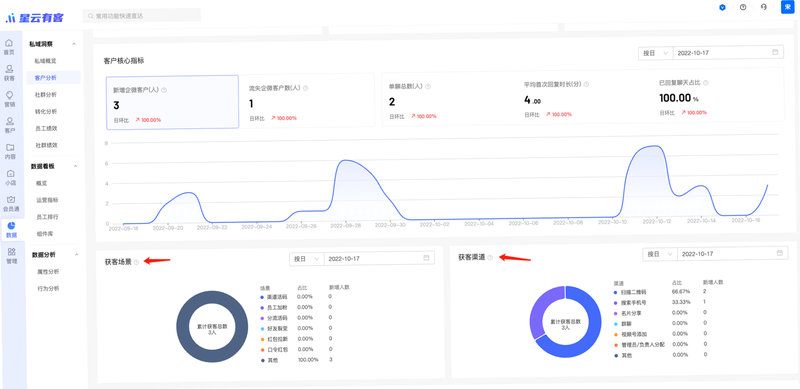Click the clock icon in top bar
This screenshot has width=800, height=389.
pos(743,8)
